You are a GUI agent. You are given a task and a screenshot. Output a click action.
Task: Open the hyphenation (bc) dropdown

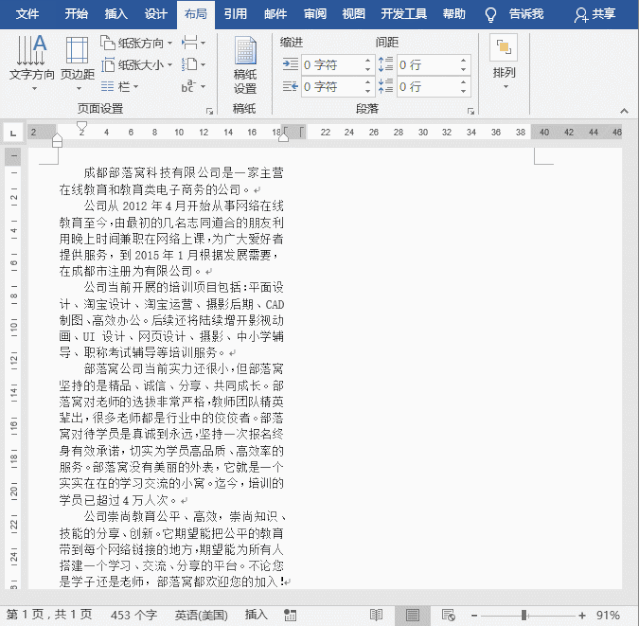194,86
